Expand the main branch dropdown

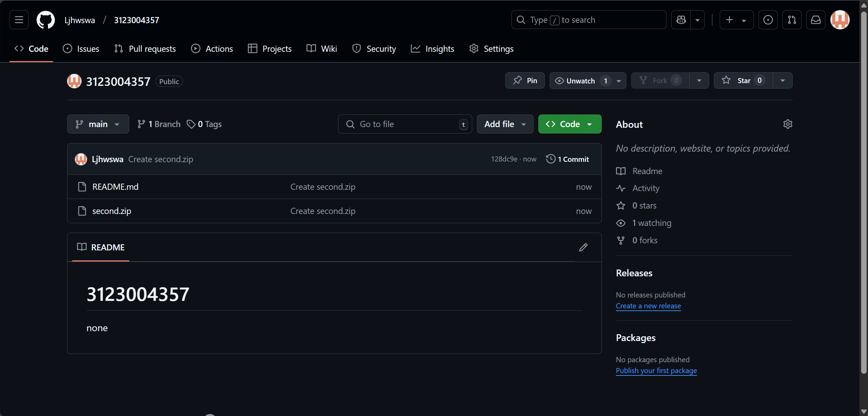click(x=98, y=124)
